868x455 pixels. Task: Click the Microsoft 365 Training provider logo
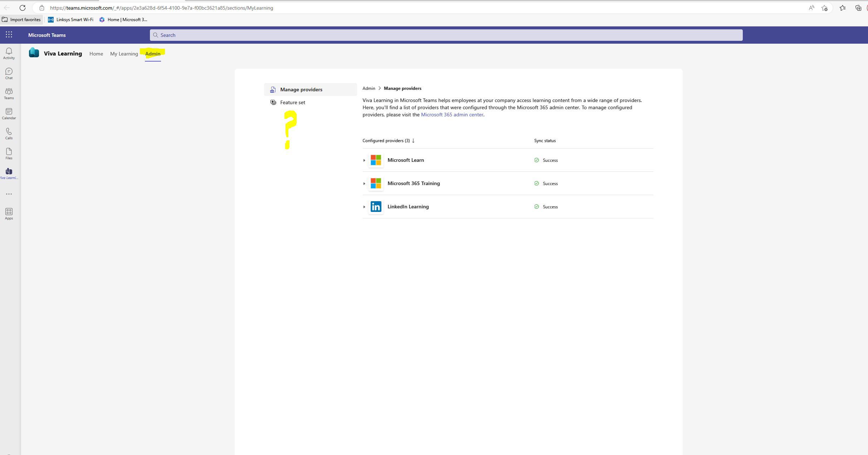pyautogui.click(x=376, y=183)
